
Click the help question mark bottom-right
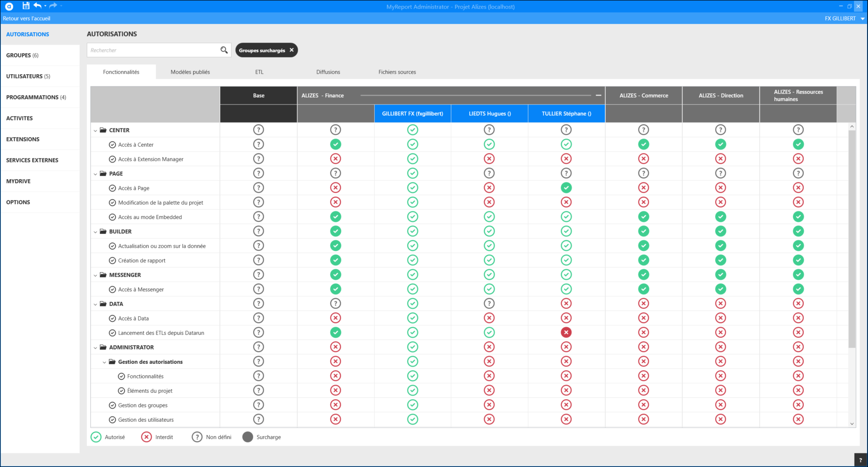(860, 460)
